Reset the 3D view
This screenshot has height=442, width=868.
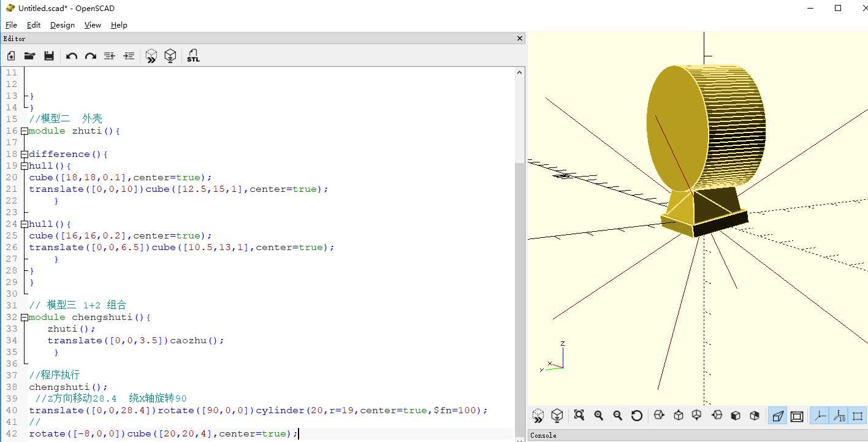[x=637, y=416]
